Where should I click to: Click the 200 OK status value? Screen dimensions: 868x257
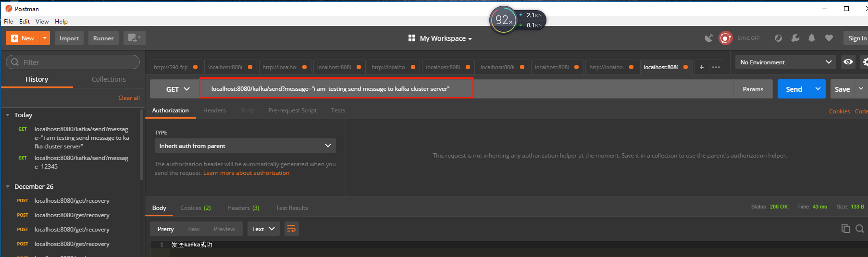click(779, 207)
